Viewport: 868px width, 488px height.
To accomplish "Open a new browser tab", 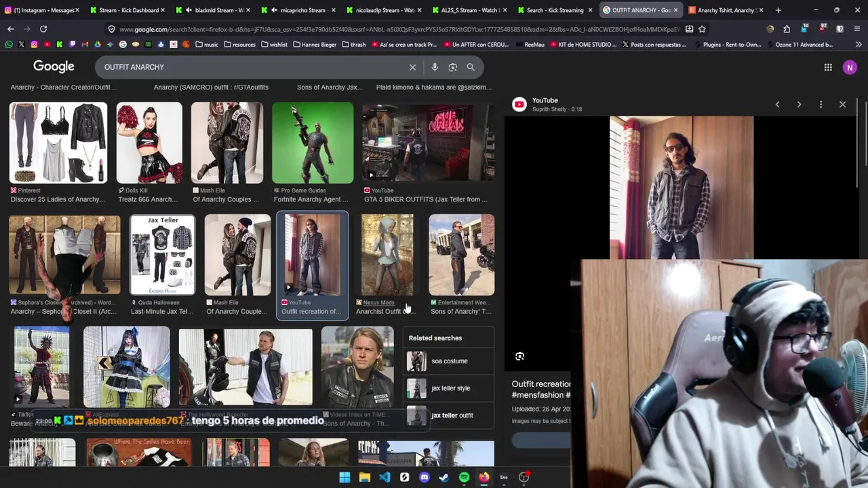I will pyautogui.click(x=778, y=10).
